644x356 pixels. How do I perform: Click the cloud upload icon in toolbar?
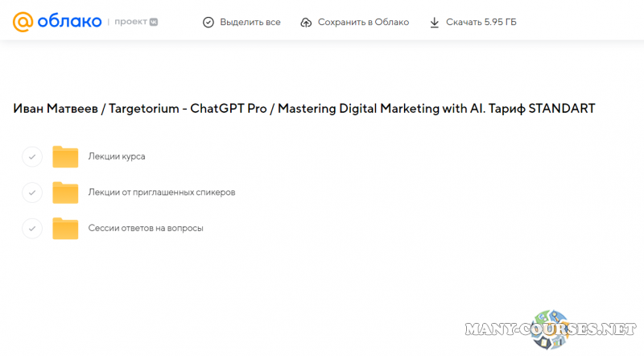[306, 23]
